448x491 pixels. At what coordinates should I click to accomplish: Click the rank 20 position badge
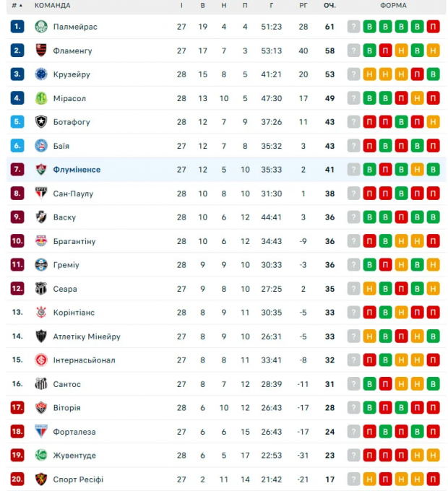[17, 479]
